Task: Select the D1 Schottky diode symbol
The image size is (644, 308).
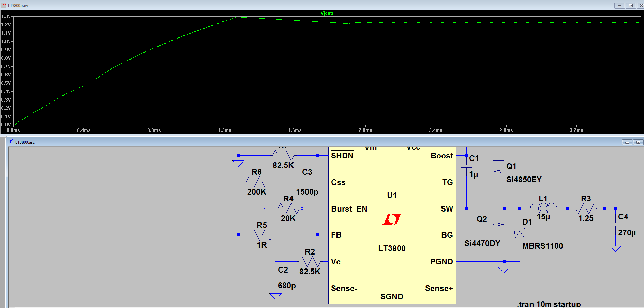Action: click(x=520, y=235)
